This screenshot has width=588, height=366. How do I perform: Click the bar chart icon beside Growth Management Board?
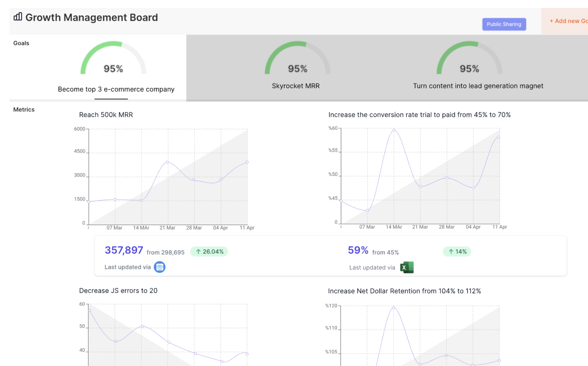(18, 17)
